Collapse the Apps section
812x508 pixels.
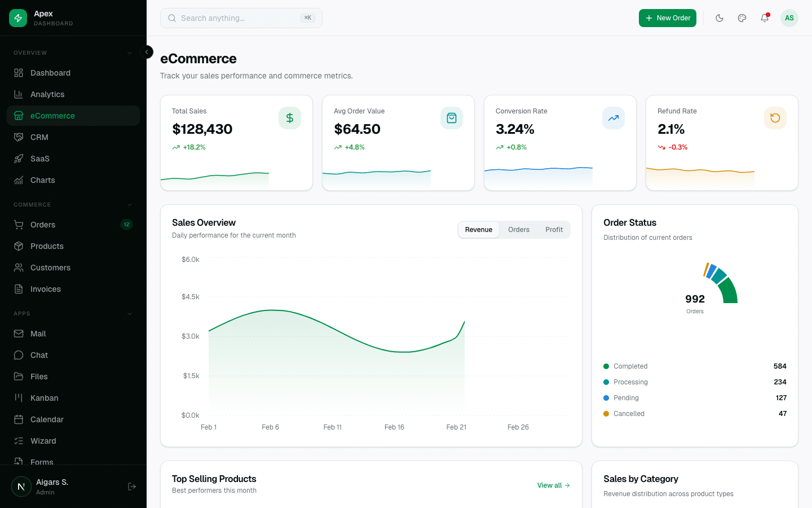[x=130, y=313]
